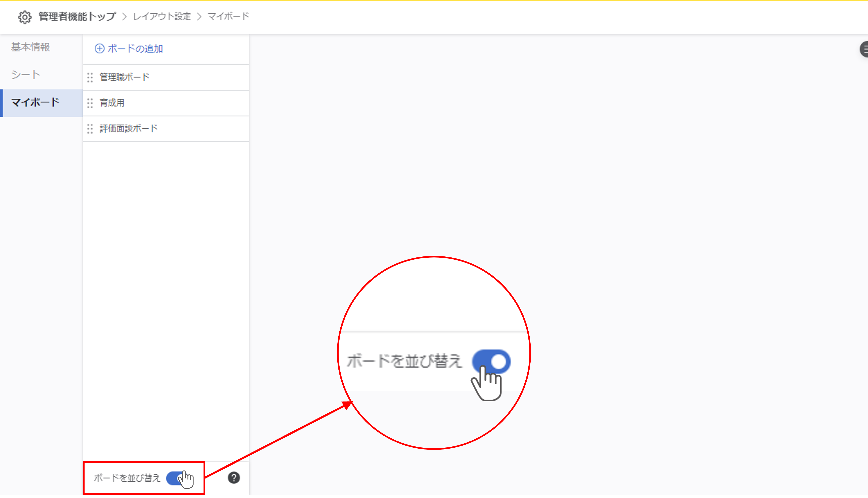Screen dimensions: 868x498
Task: Select the 育成用 board
Action: (112, 103)
